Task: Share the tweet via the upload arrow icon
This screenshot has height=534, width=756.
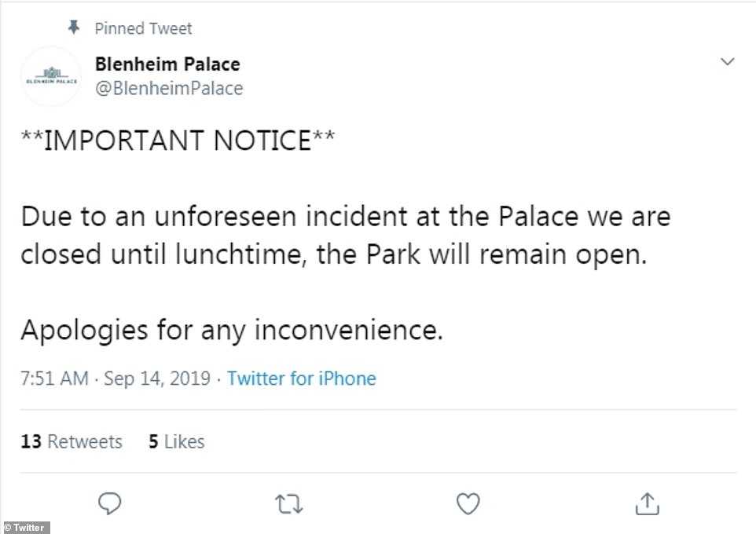Action: (647, 502)
